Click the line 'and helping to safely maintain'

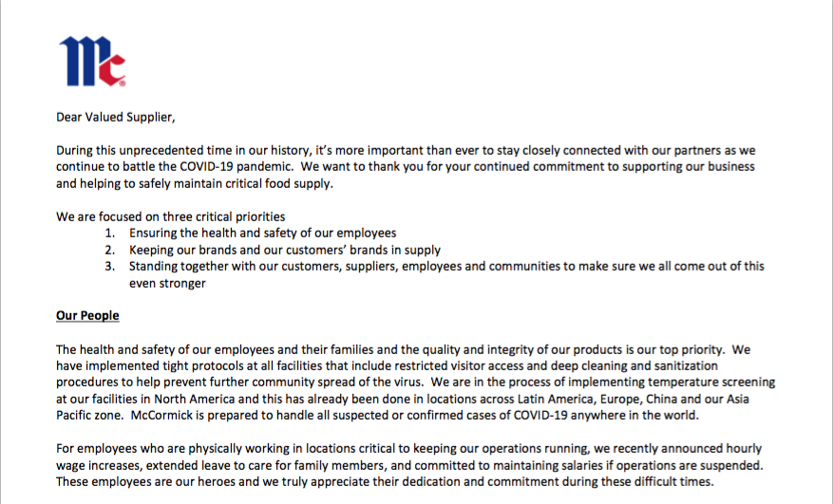(195, 184)
